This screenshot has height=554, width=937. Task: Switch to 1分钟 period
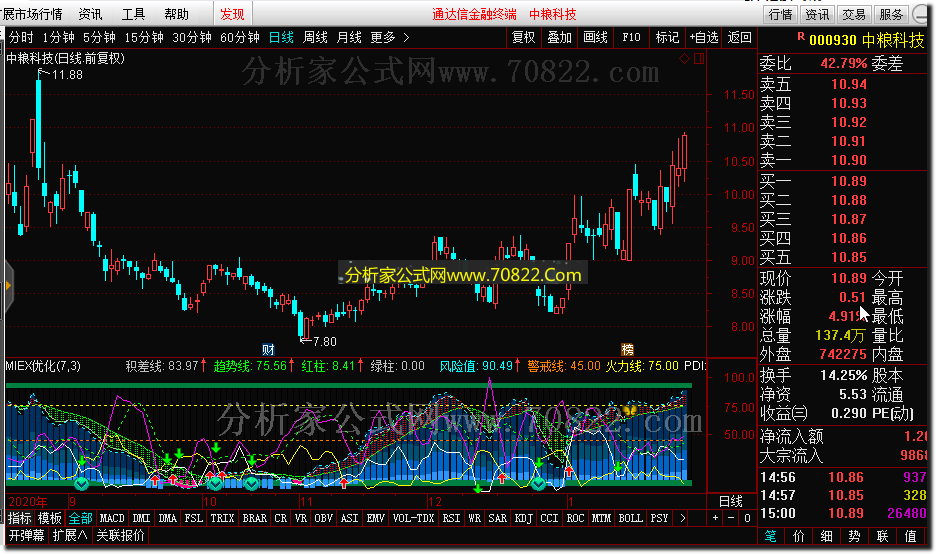(x=58, y=38)
